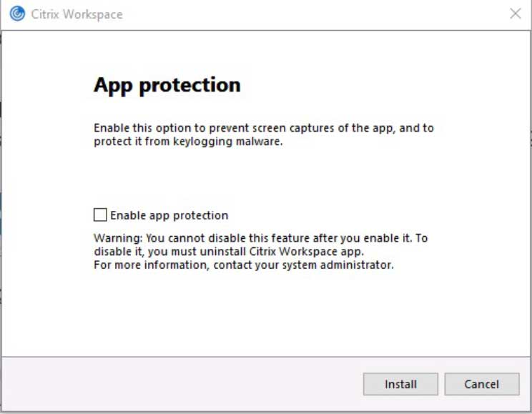
Task: Click the 'protect it from keylogging malware' line
Action: tap(188, 141)
